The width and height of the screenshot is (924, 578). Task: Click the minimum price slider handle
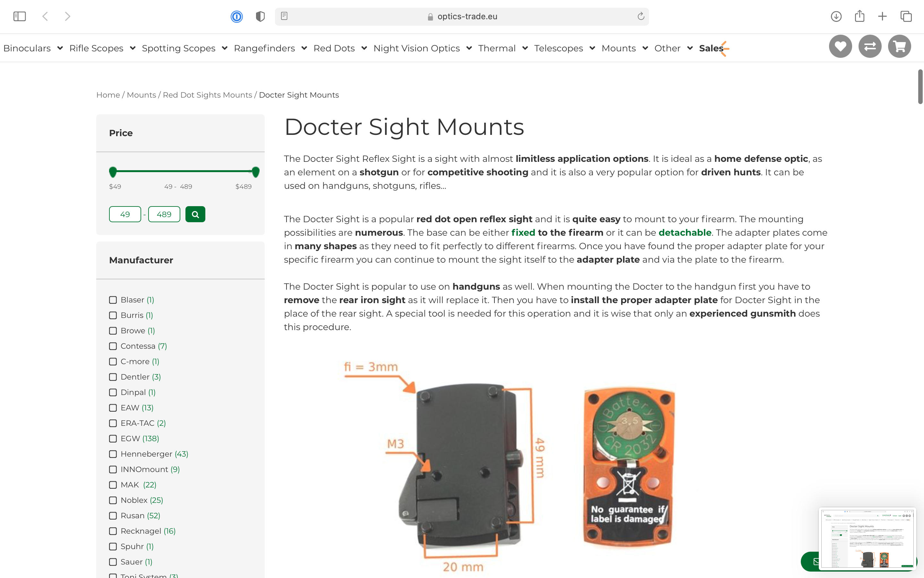pos(113,172)
